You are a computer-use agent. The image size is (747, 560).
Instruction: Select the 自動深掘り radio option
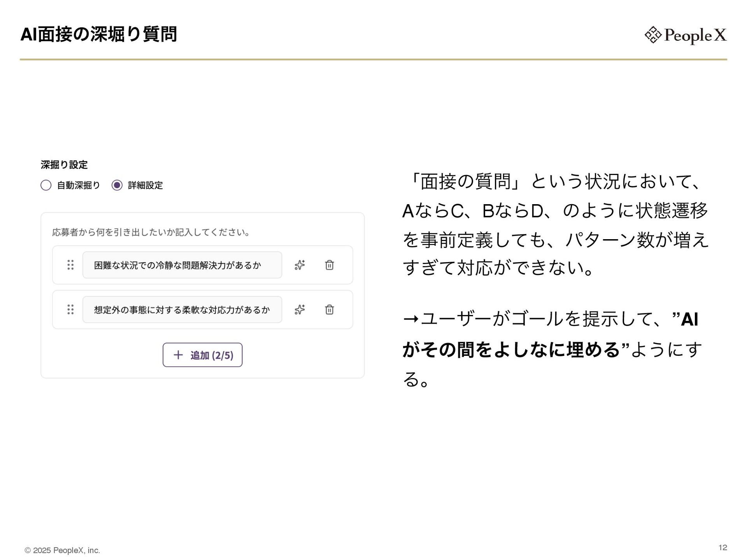(x=46, y=185)
